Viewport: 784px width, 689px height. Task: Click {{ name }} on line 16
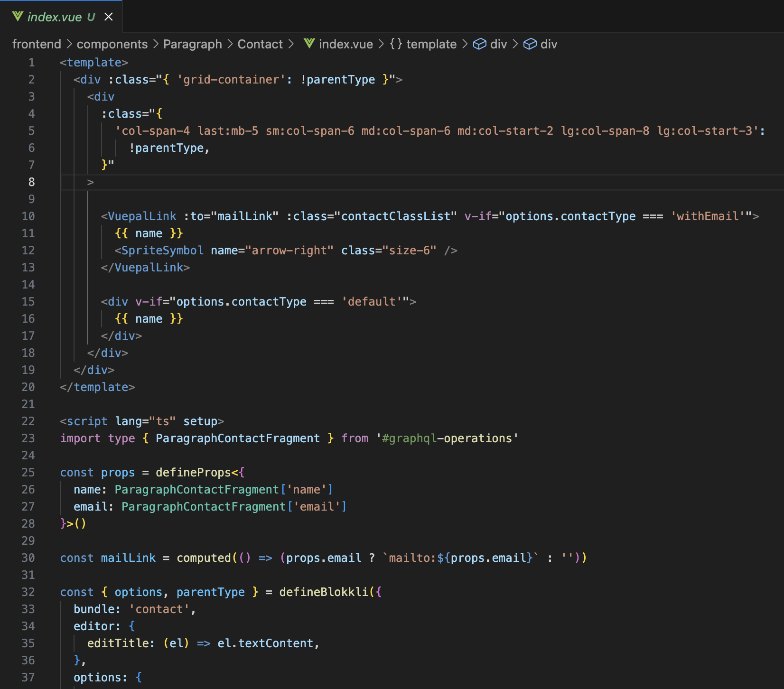point(149,319)
